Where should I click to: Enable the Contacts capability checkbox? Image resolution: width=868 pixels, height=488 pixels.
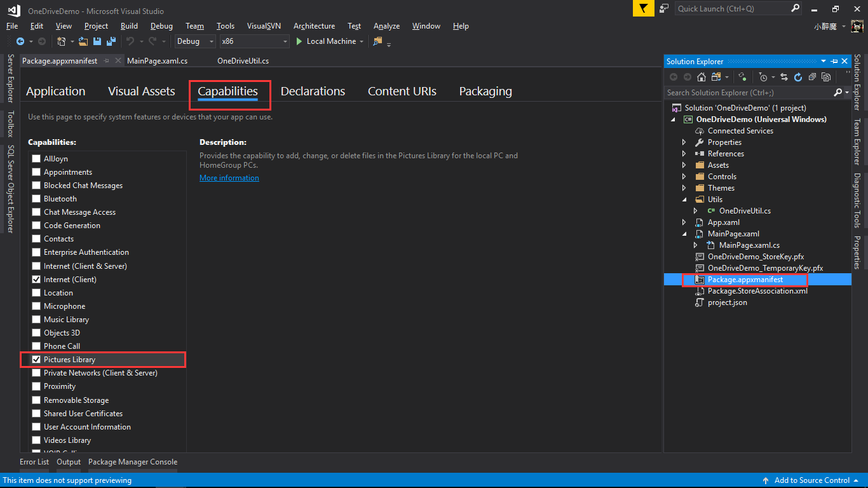tap(36, 239)
